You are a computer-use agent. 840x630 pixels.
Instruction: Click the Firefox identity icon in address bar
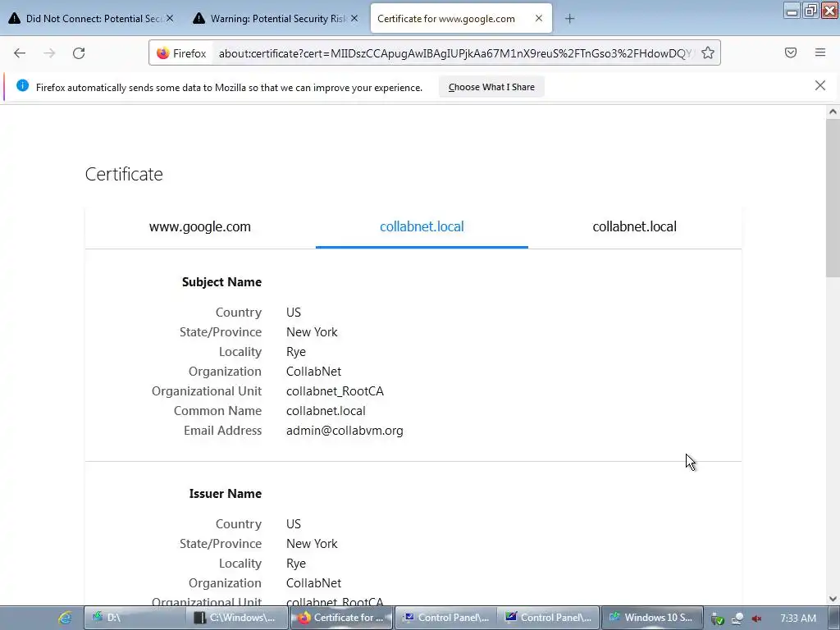pyautogui.click(x=182, y=53)
